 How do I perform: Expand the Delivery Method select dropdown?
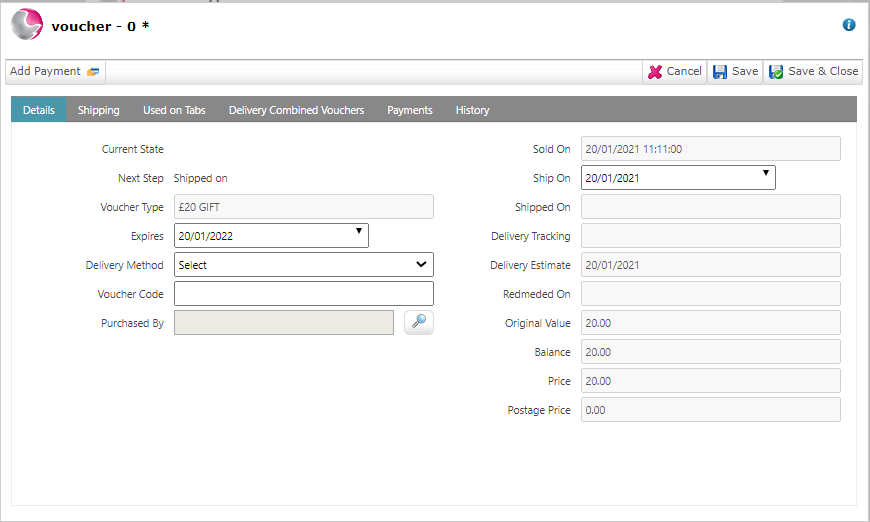coord(421,265)
